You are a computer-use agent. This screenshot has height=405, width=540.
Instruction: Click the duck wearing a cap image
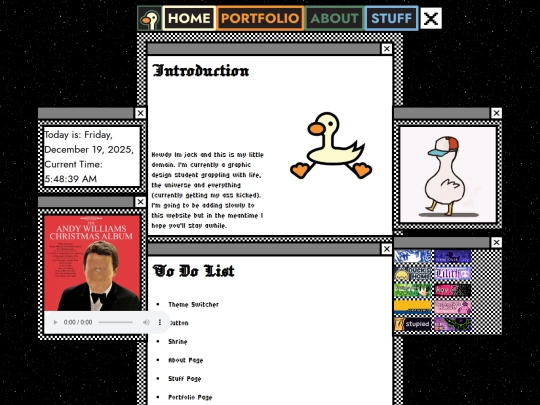pyautogui.click(x=448, y=175)
